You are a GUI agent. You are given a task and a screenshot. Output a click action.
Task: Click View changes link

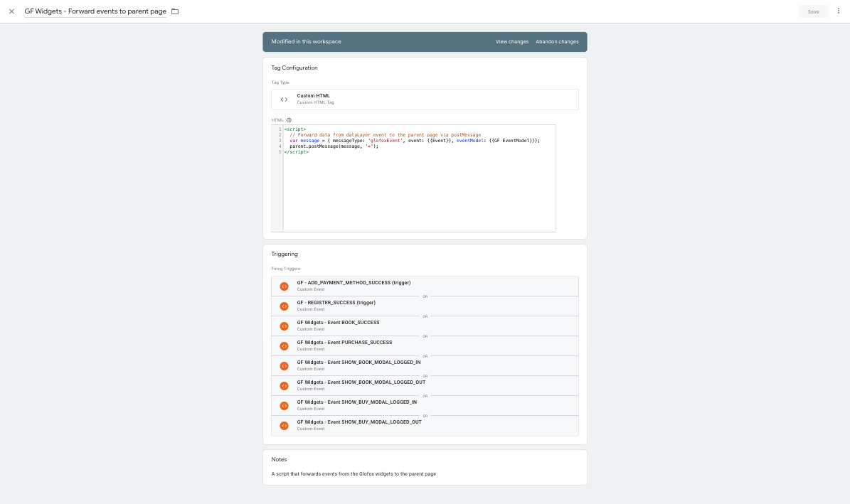click(511, 42)
